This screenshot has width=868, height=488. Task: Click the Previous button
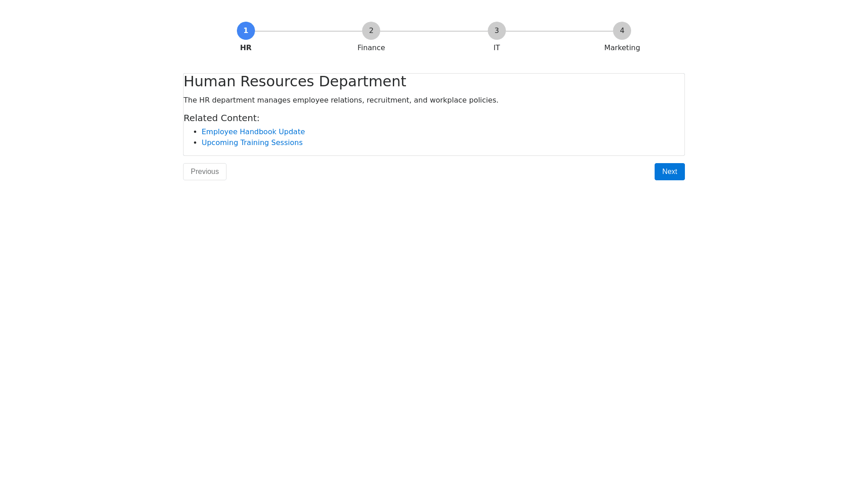click(x=204, y=172)
